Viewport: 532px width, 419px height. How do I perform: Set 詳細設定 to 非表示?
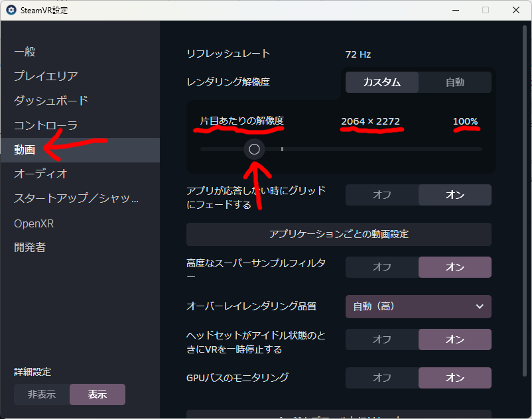(x=42, y=394)
